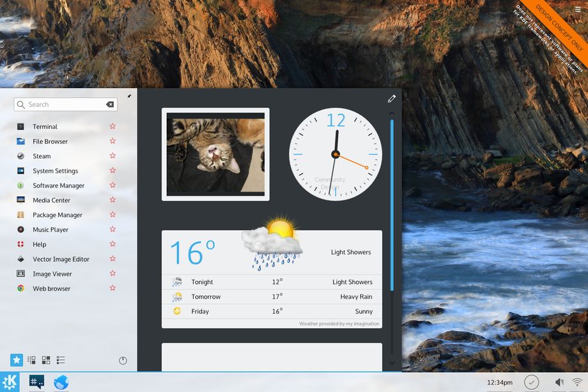Click the Vector Image Editor icon
Image resolution: width=588 pixels, height=392 pixels.
tap(20, 259)
